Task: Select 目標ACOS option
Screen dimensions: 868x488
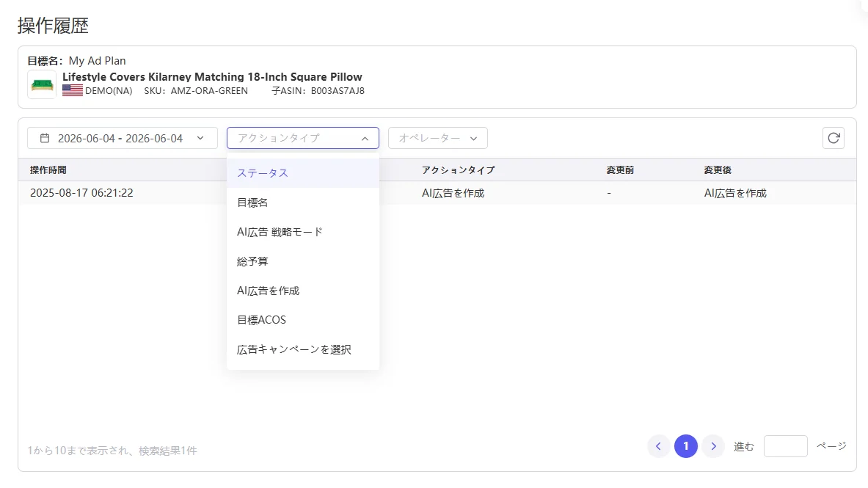Action: (303, 320)
